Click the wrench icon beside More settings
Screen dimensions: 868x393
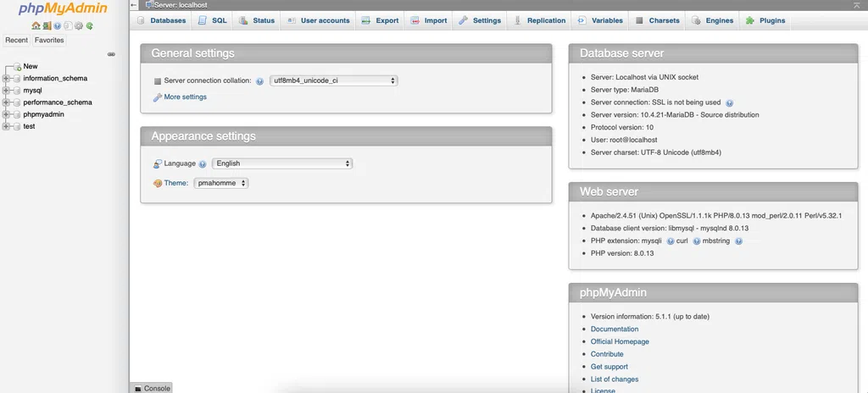pos(157,97)
